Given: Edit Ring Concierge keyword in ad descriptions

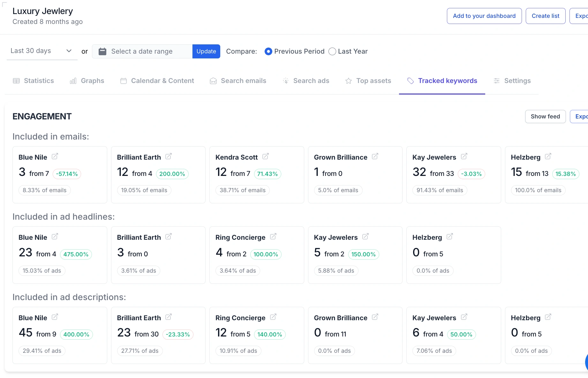Looking at the screenshot, I should pyautogui.click(x=273, y=317).
